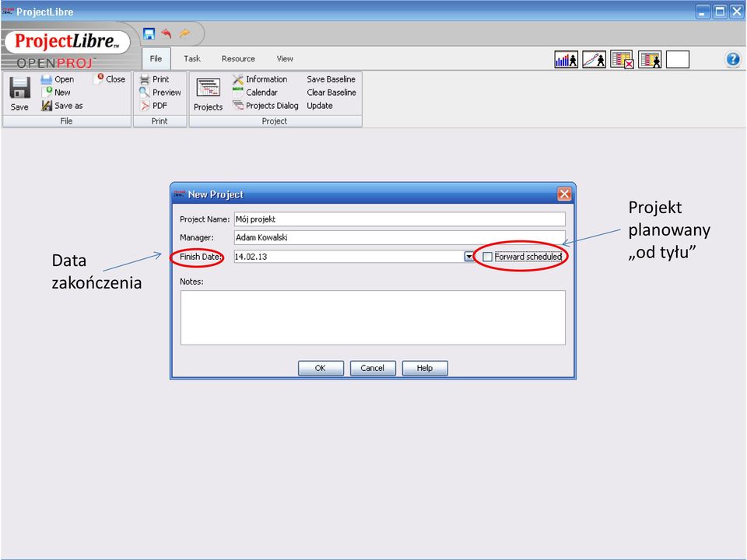Screen dimensions: 747x560
Task: Switch to the Task ribbon tab
Action: (x=192, y=58)
